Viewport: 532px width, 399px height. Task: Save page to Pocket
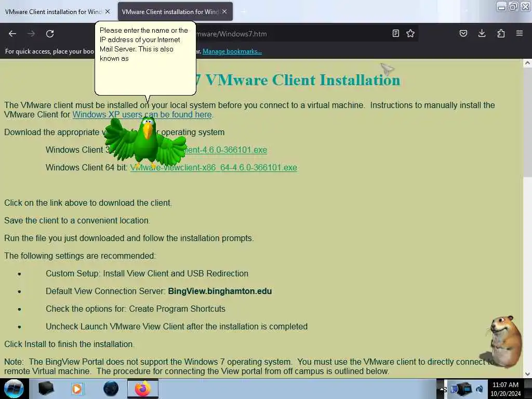[x=463, y=33]
